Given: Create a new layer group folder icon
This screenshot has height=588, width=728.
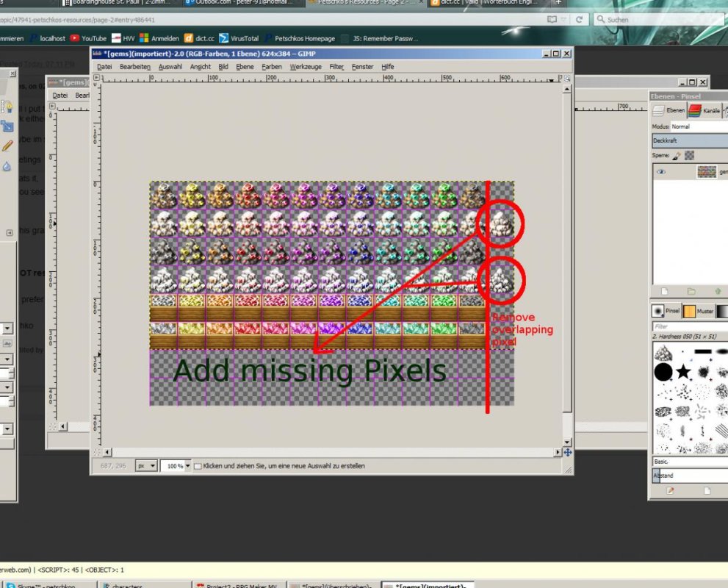Looking at the screenshot, I should [691, 291].
